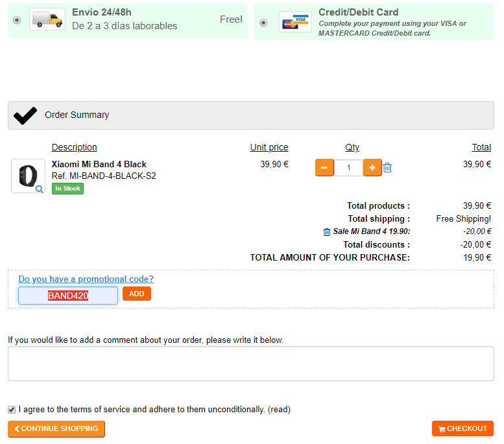
Task: Delete Xiaomi Mi Band 4 from cart
Action: tap(387, 168)
